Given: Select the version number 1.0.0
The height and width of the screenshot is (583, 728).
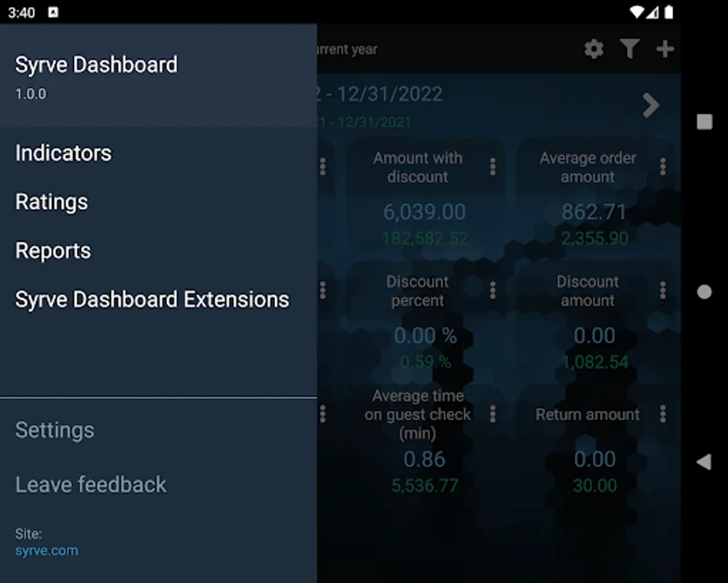Looking at the screenshot, I should tap(30, 94).
